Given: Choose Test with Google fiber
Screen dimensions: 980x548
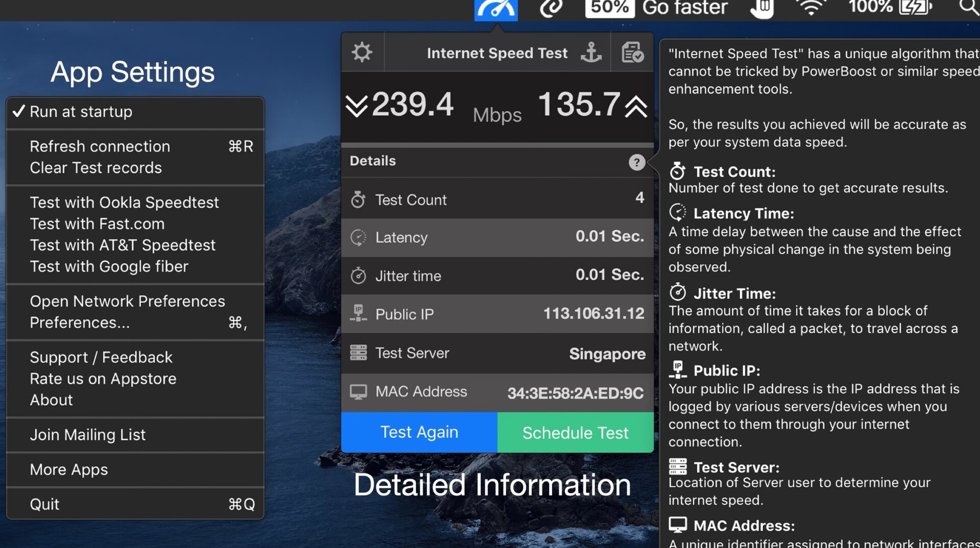Looking at the screenshot, I should point(135,267).
